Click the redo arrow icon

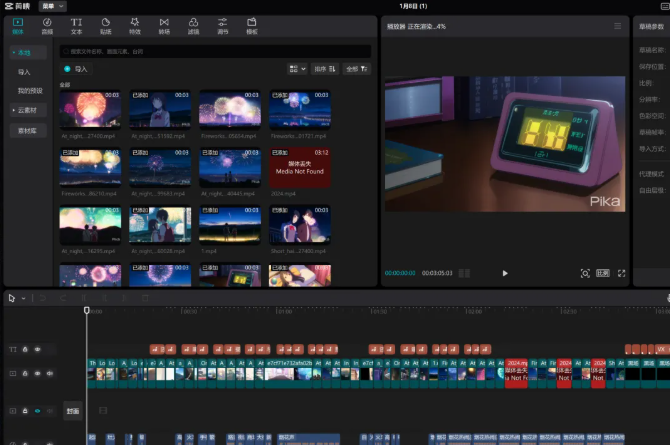tap(63, 298)
